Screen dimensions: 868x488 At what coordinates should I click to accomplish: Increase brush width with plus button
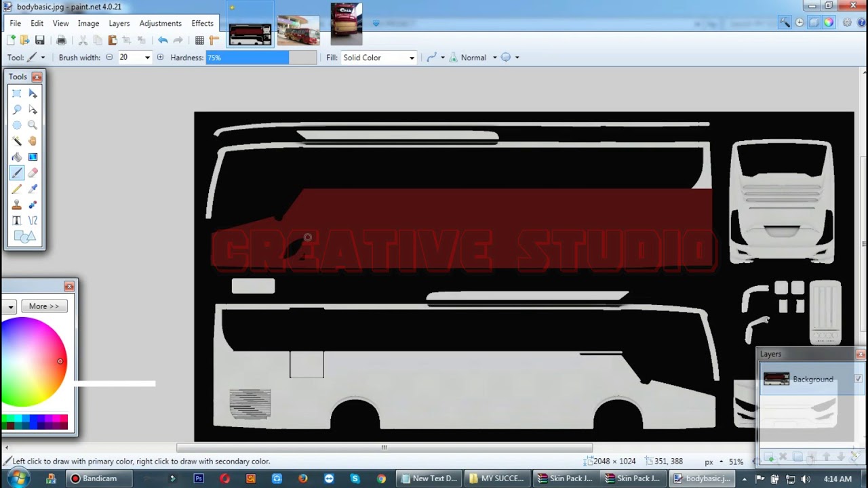[x=160, y=58]
